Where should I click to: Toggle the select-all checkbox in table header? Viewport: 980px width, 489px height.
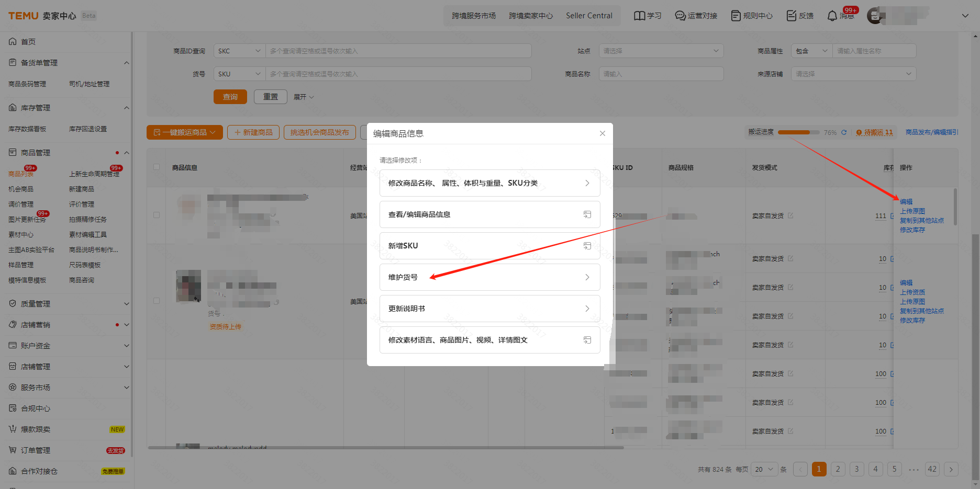coord(157,167)
